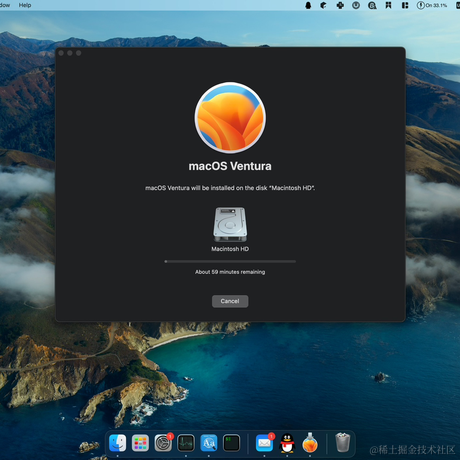Open Activity Monitor from the Dock
The image size is (460, 460).
pyautogui.click(x=186, y=443)
